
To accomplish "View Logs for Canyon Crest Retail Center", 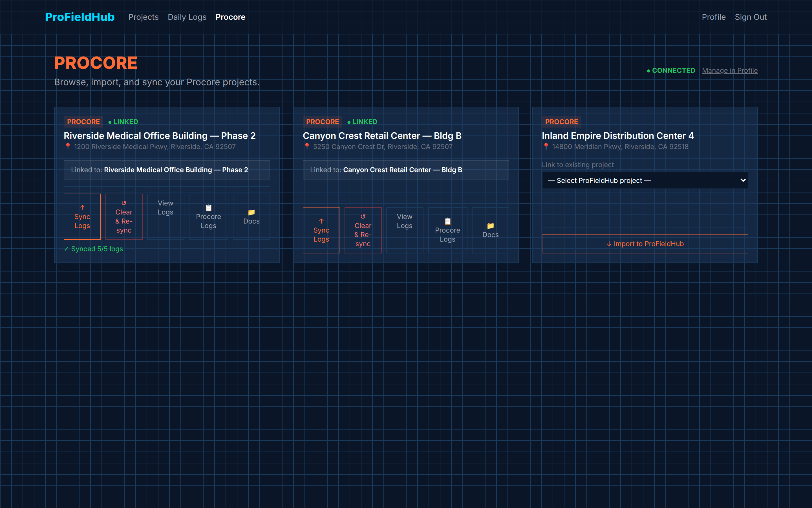I will click(404, 230).
